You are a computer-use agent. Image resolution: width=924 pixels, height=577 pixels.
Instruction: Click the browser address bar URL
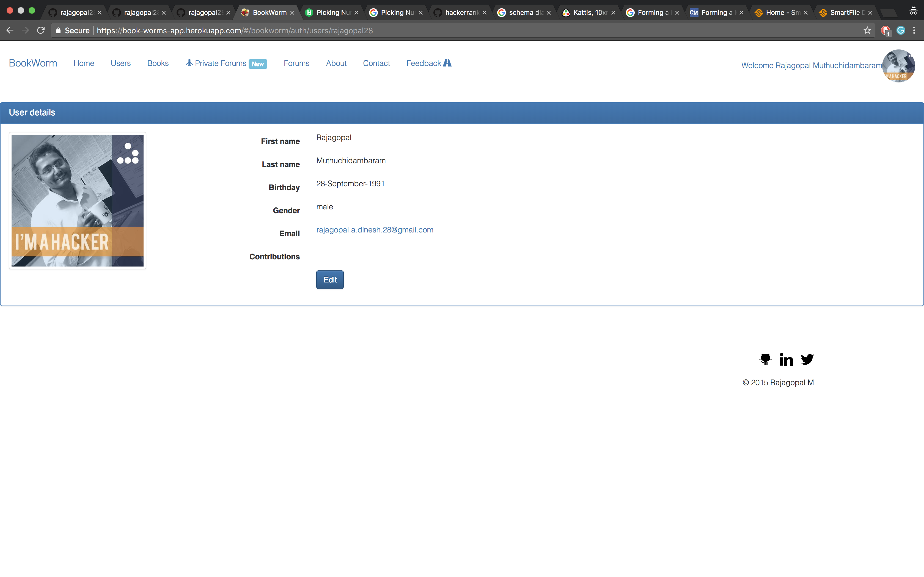tap(234, 30)
